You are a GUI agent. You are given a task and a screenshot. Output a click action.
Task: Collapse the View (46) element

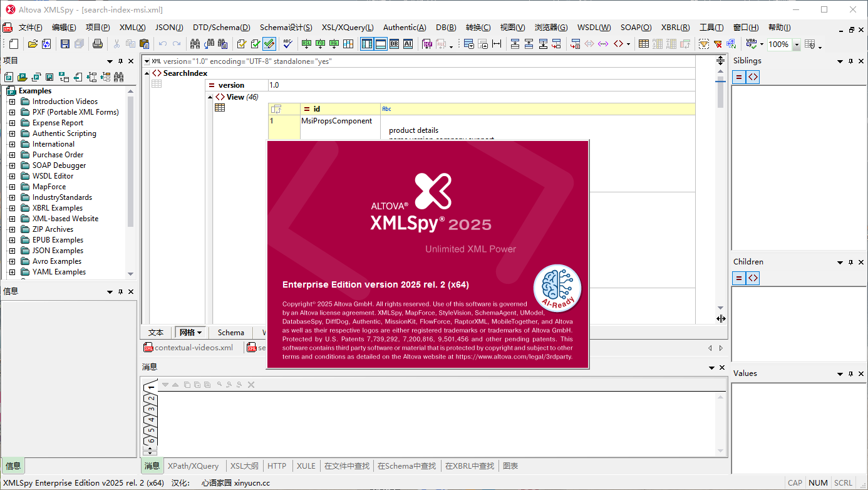pyautogui.click(x=210, y=97)
